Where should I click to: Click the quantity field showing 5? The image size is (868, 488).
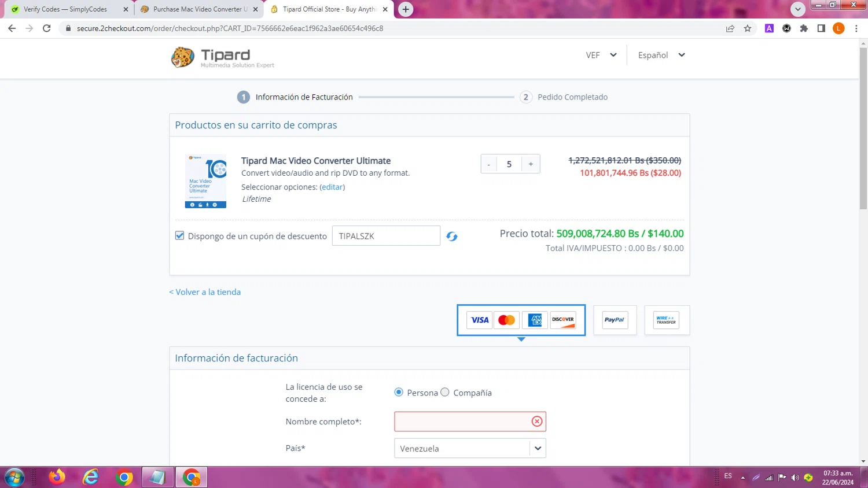(509, 164)
